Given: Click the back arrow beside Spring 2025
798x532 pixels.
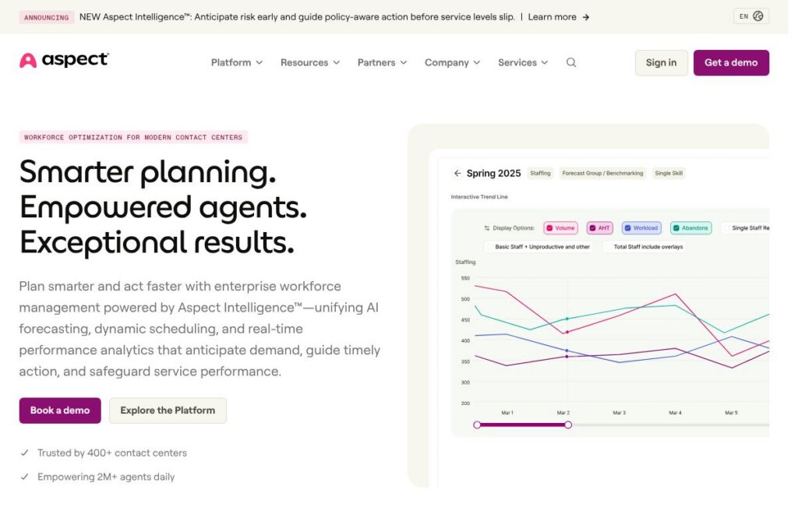Looking at the screenshot, I should [457, 173].
